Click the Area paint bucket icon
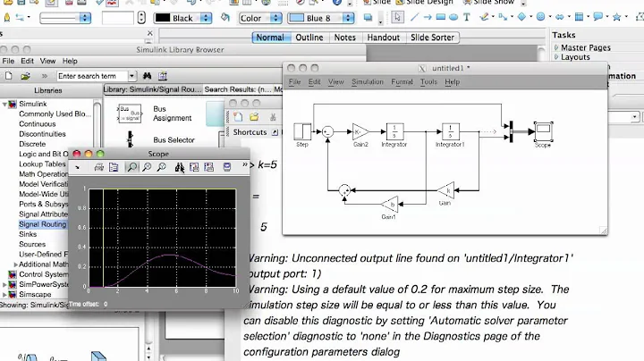Image resolution: width=644 pixels, height=361 pixels. [x=225, y=17]
